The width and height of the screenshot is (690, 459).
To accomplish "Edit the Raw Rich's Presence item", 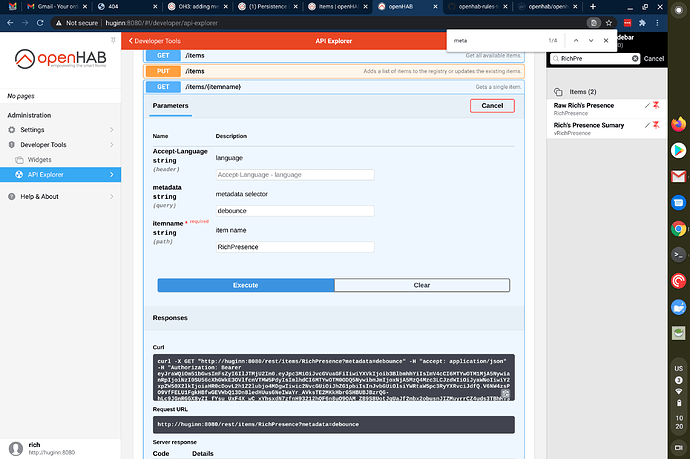I will click(x=647, y=105).
